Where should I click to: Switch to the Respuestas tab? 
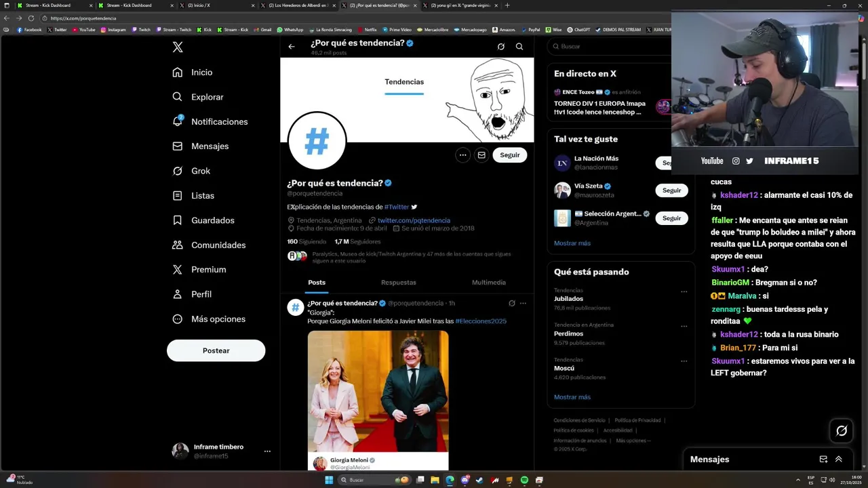click(x=399, y=283)
